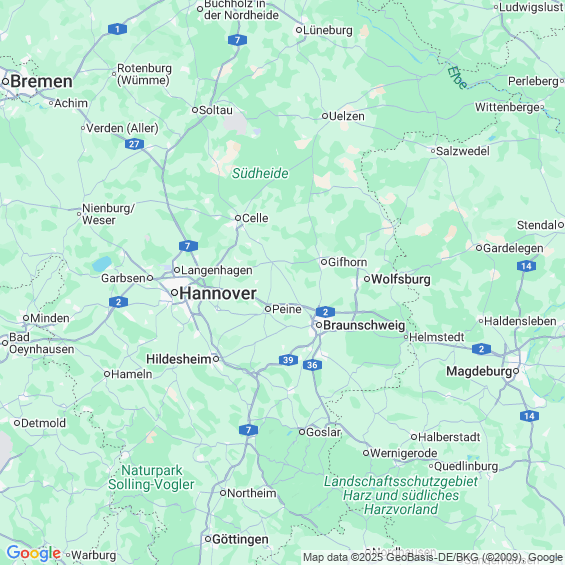Select the Lüneburg town marker
This screenshot has width=565, height=565.
click(298, 30)
